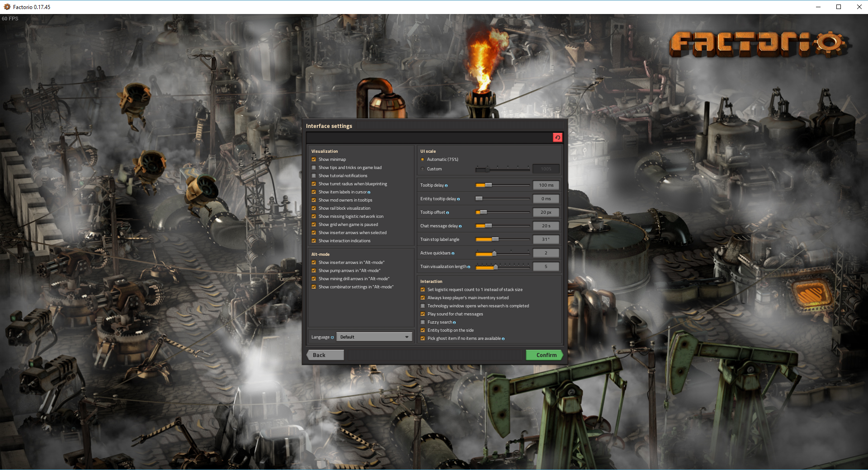The image size is (868, 470).
Task: Open the Language dropdown
Action: 374,337
